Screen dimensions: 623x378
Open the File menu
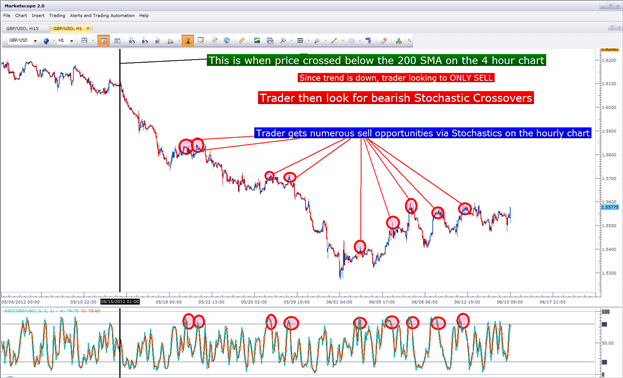6,16
